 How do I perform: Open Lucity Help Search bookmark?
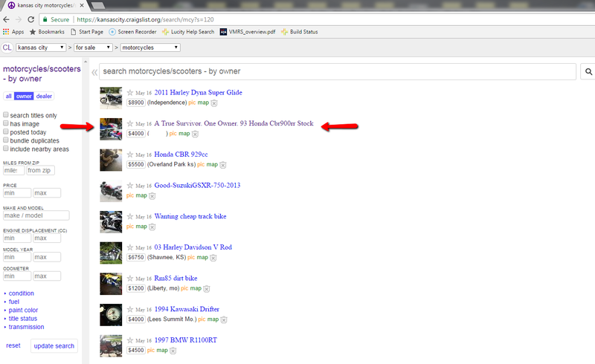click(x=188, y=32)
